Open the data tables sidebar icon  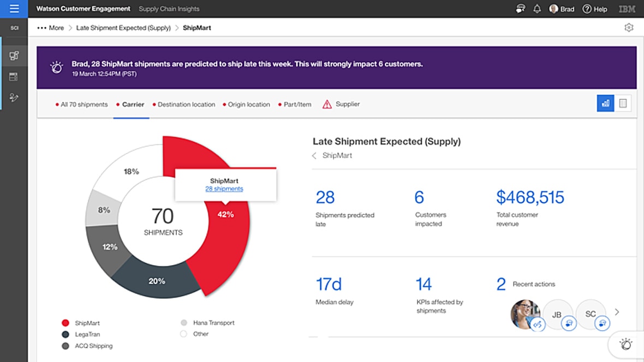pos(14,76)
